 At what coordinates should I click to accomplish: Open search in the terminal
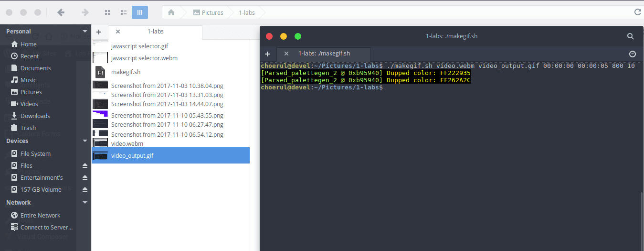(x=630, y=36)
